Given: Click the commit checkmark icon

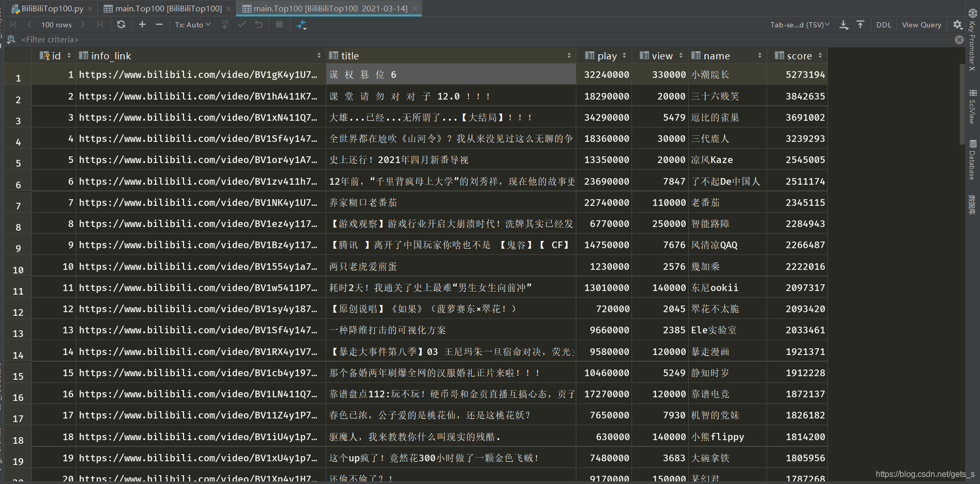Looking at the screenshot, I should pos(242,24).
